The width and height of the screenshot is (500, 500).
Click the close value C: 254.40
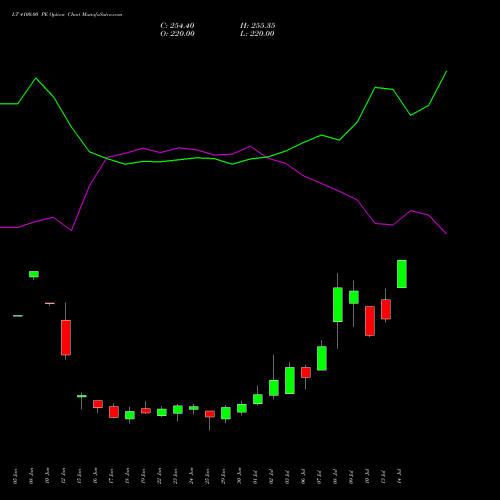(x=177, y=26)
